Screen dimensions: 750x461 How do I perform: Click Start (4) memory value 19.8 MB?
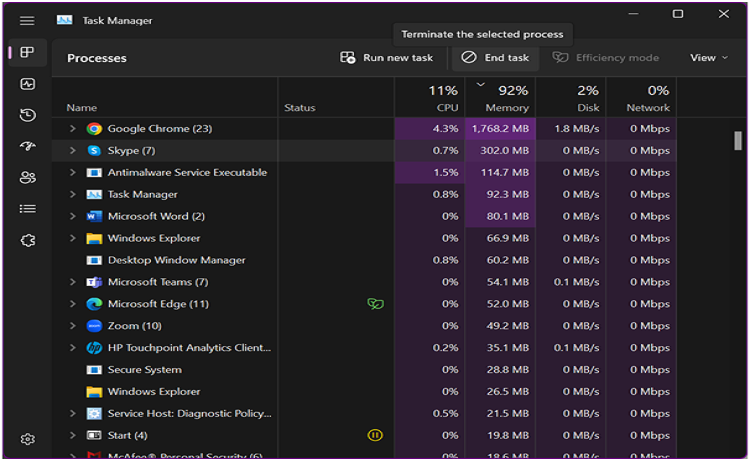click(x=508, y=435)
